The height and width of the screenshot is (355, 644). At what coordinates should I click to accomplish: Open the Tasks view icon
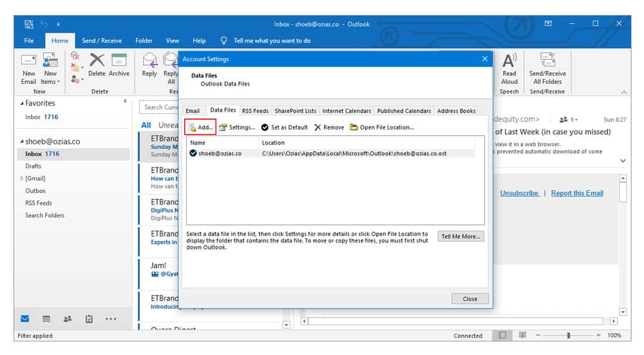(89, 318)
